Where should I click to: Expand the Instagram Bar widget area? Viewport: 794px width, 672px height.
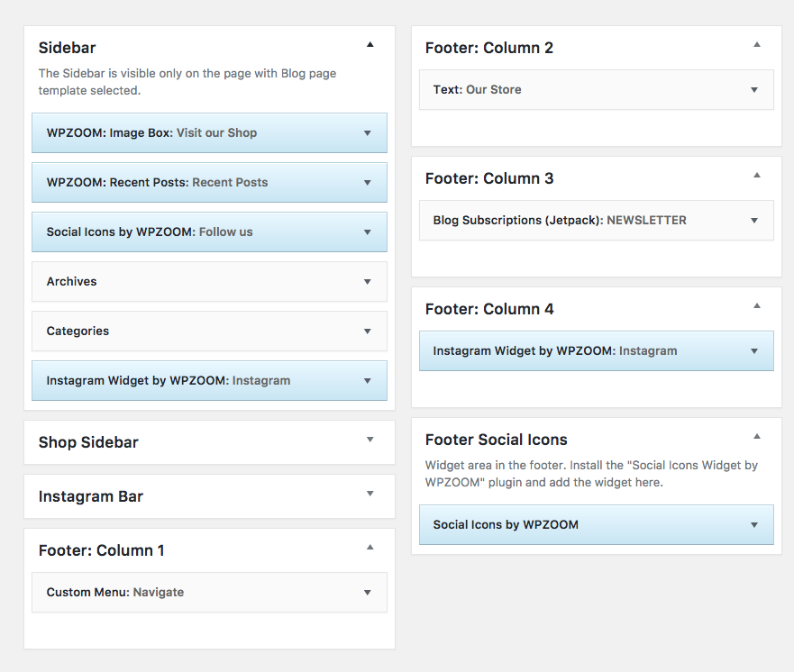tap(370, 494)
